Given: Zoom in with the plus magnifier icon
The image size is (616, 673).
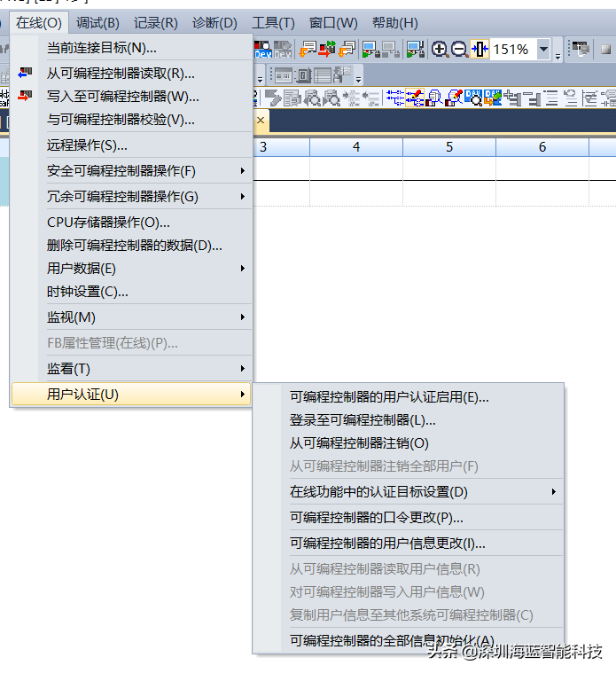Looking at the screenshot, I should pyautogui.click(x=440, y=50).
